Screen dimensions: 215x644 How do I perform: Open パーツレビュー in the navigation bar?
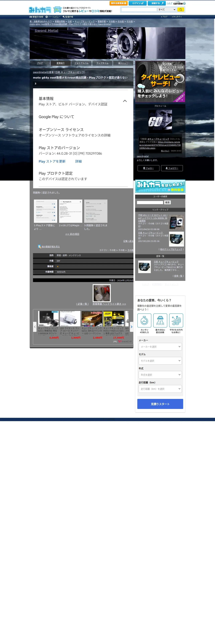click(x=53, y=17)
